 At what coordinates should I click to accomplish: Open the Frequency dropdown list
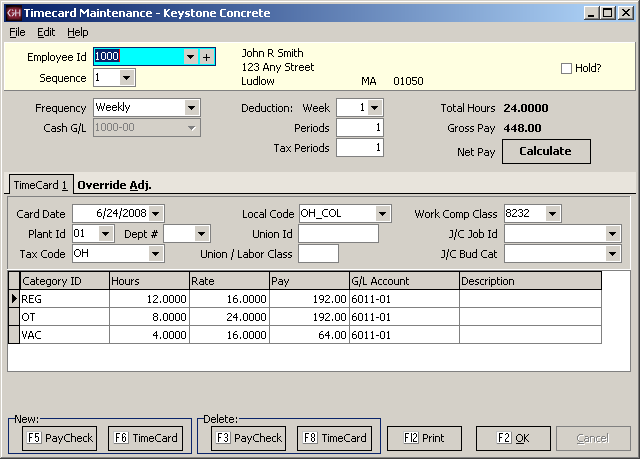[192, 107]
